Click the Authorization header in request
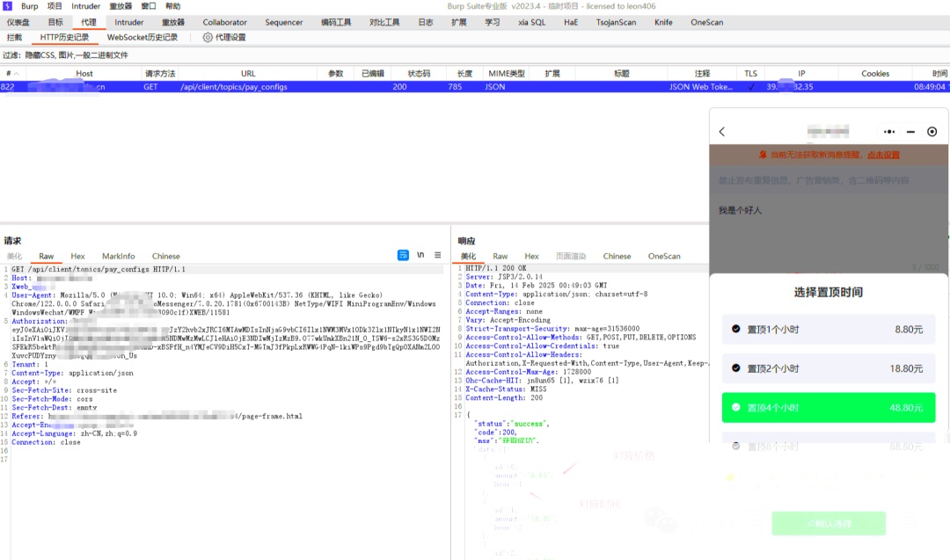This screenshot has width=950, height=560. pyautogui.click(x=40, y=322)
